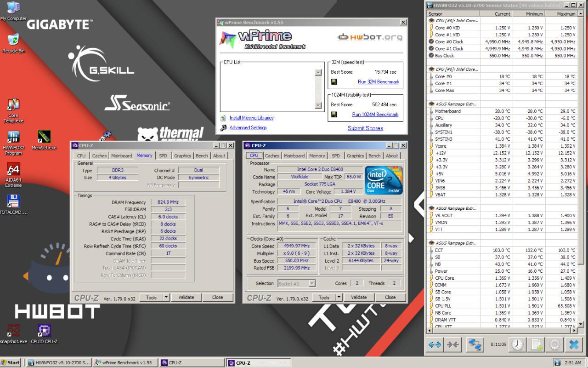Open My Computer desktop icon
Screen dimensions: 588x368
click(x=13, y=11)
